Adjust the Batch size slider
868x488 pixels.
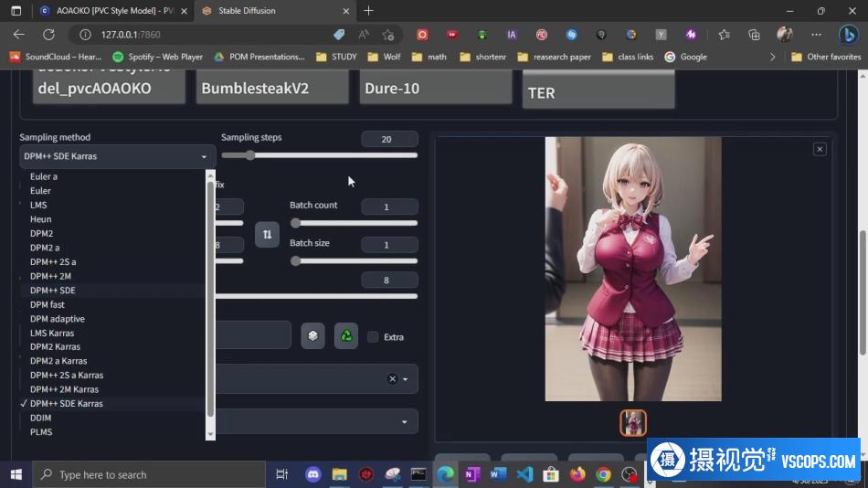[354, 260]
